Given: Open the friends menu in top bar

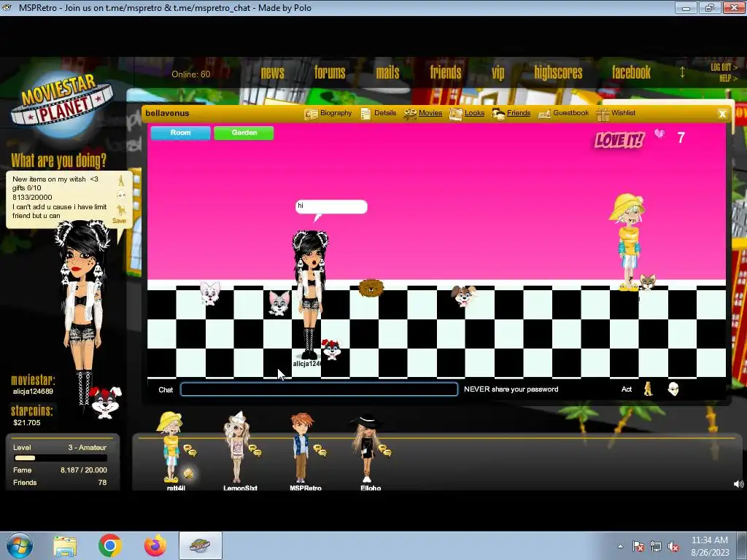Looking at the screenshot, I should coord(446,72).
